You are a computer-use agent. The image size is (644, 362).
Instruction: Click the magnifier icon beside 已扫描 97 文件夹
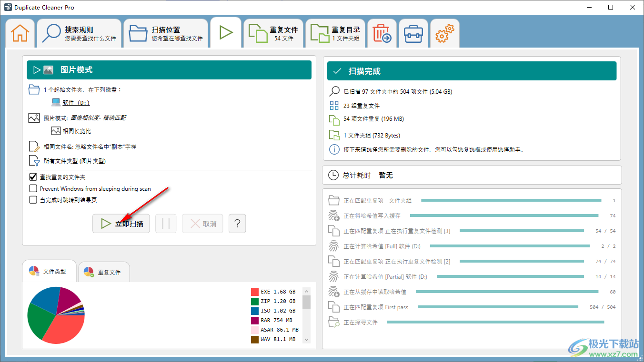coord(334,91)
